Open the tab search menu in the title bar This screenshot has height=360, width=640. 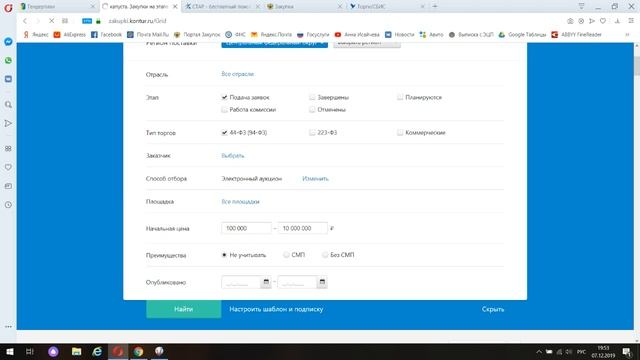click(x=581, y=7)
